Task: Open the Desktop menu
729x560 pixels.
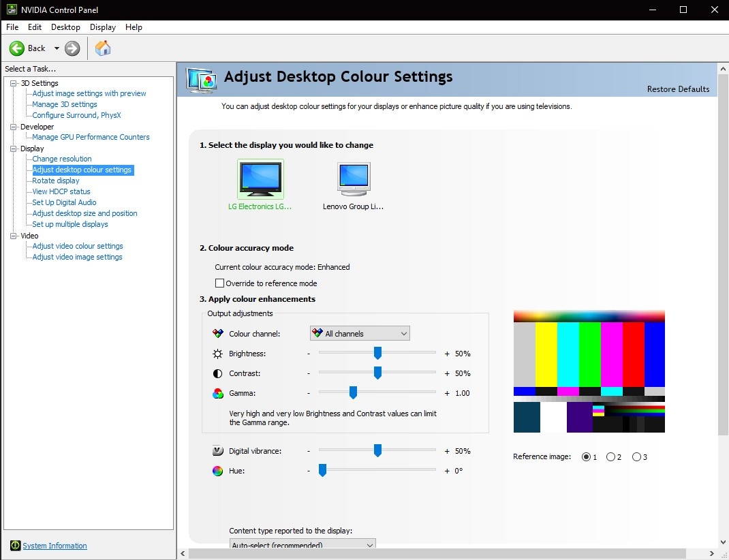Action: (x=65, y=27)
